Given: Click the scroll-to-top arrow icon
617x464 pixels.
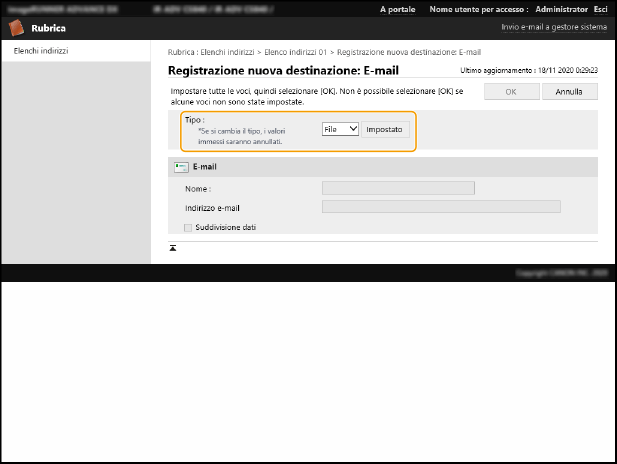Looking at the screenshot, I should point(173,246).
